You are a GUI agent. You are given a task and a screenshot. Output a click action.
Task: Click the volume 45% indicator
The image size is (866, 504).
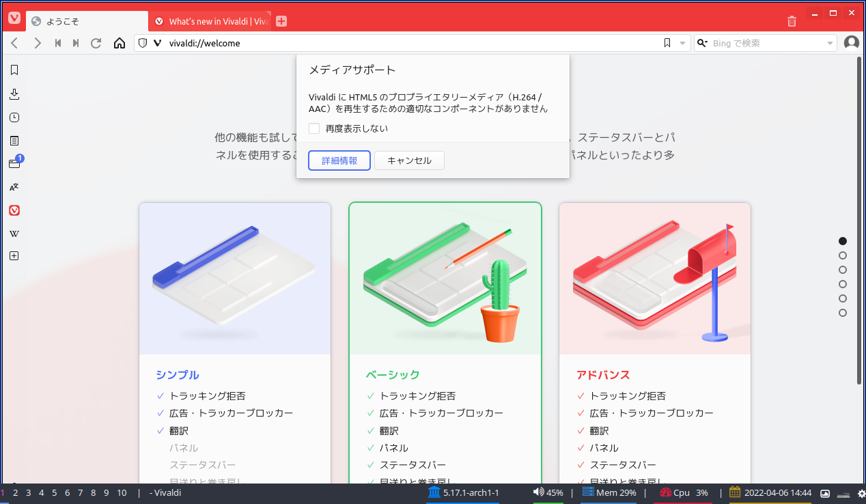(x=548, y=492)
